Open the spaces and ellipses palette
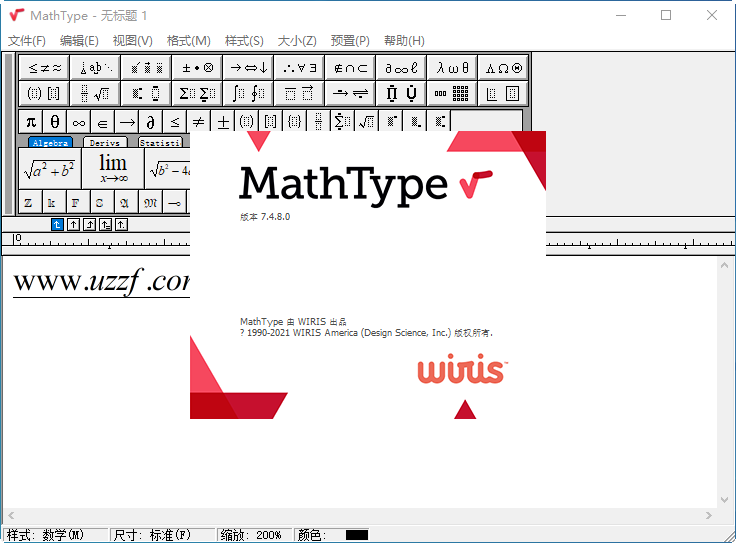 96,68
